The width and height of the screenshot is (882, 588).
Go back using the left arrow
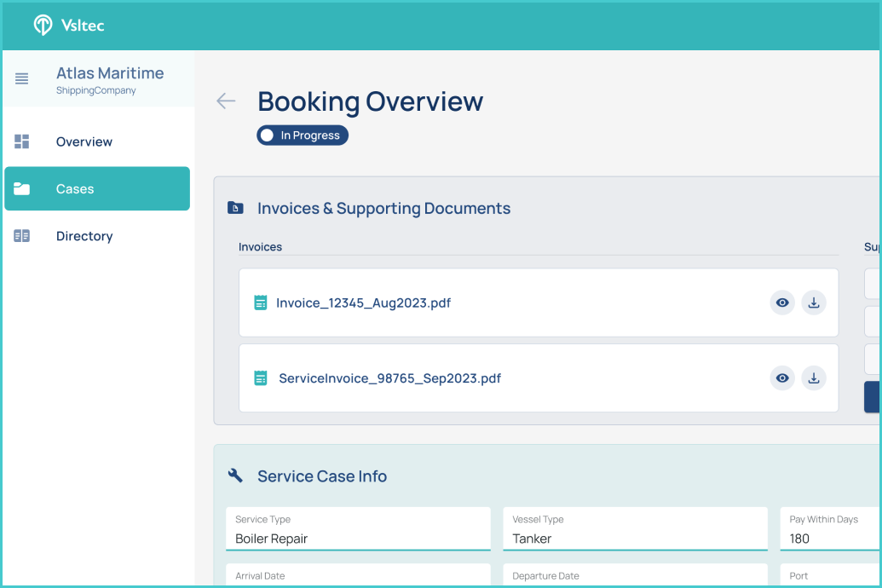[x=226, y=101]
